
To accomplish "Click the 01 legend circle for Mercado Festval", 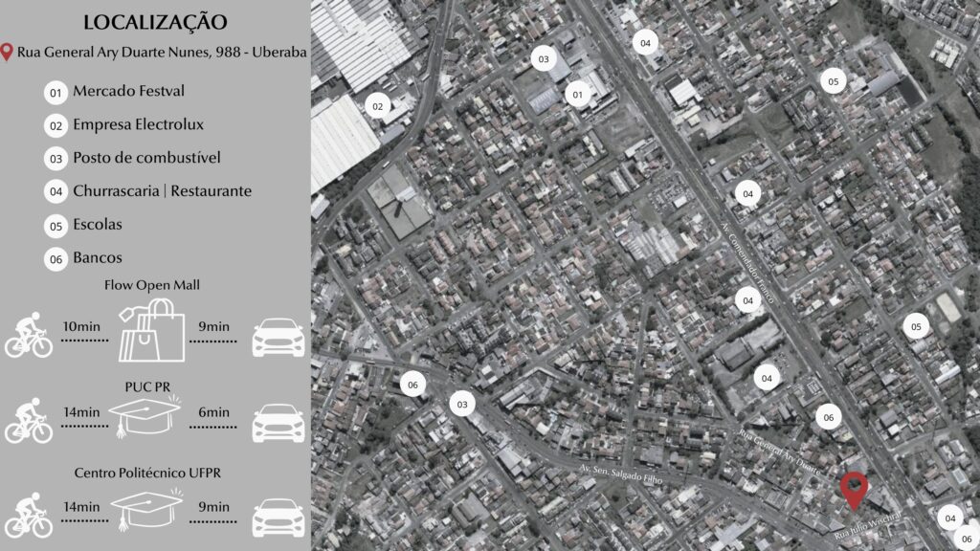I will tap(56, 93).
